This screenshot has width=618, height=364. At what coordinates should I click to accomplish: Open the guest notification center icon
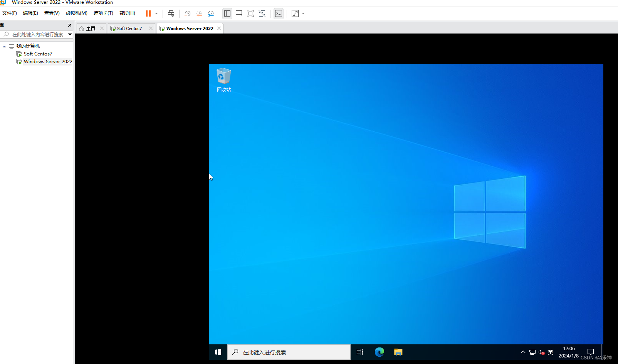point(590,352)
